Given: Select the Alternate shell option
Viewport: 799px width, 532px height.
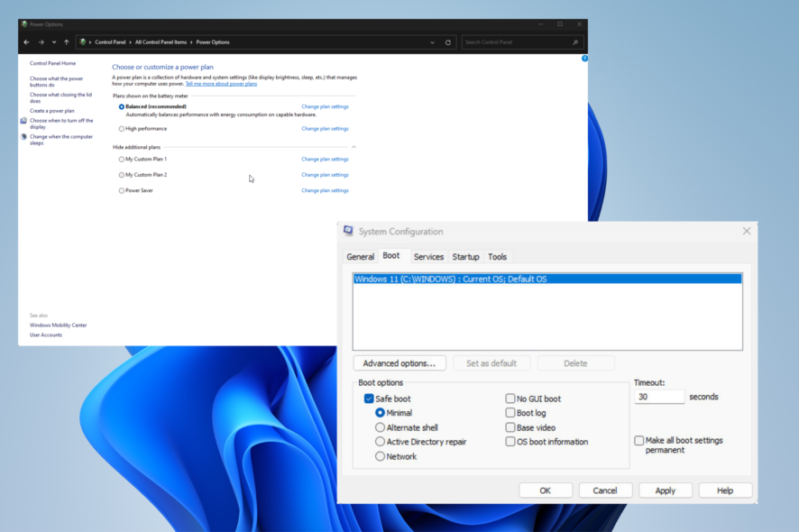Looking at the screenshot, I should click(x=380, y=427).
